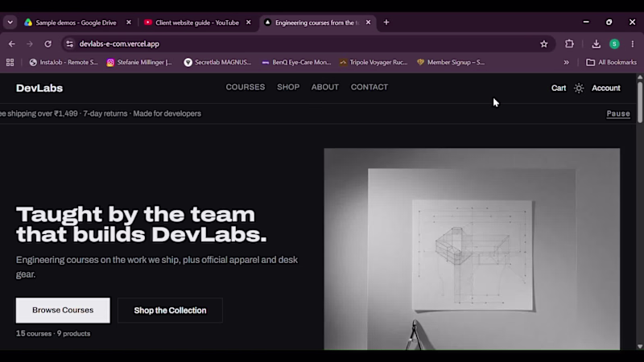Click the page vertical scrollbar thumb
This screenshot has height=362, width=644.
pyautogui.click(x=640, y=102)
